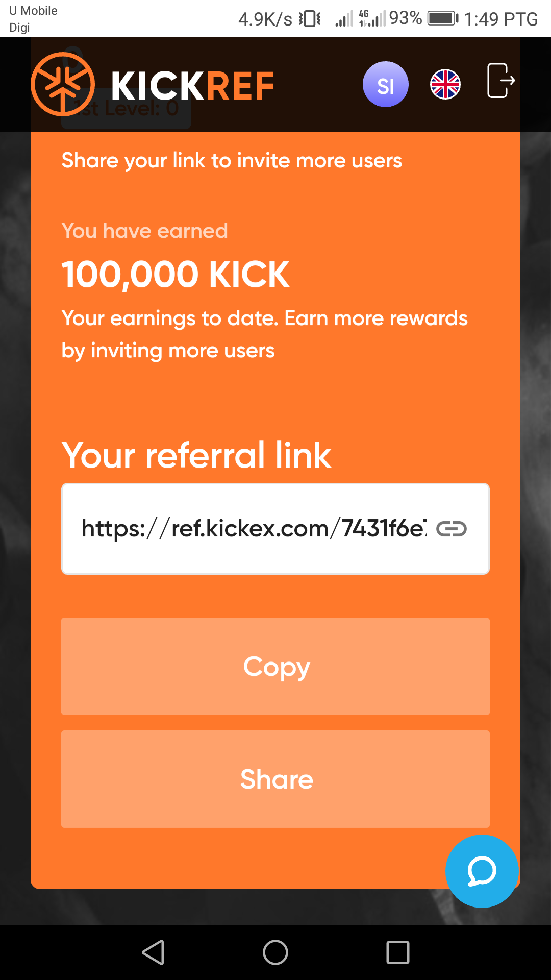Open the recent apps square button
This screenshot has width=551, height=980.
pyautogui.click(x=398, y=952)
